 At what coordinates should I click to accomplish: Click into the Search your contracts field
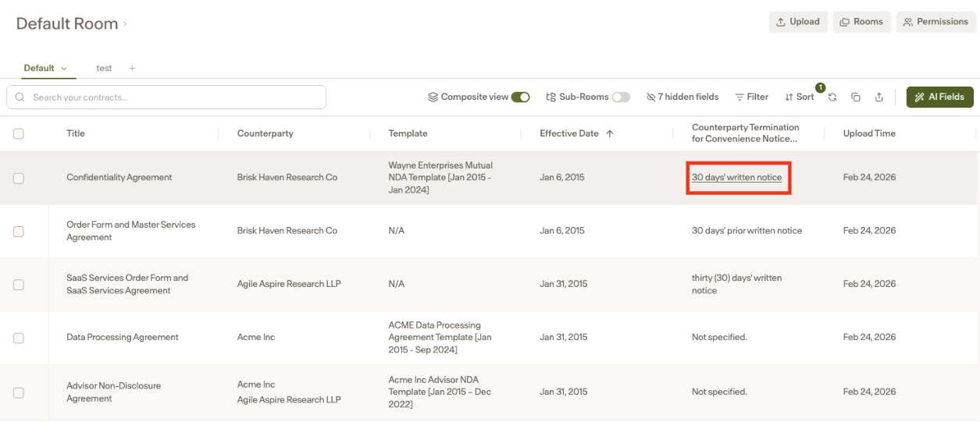pyautogui.click(x=166, y=98)
